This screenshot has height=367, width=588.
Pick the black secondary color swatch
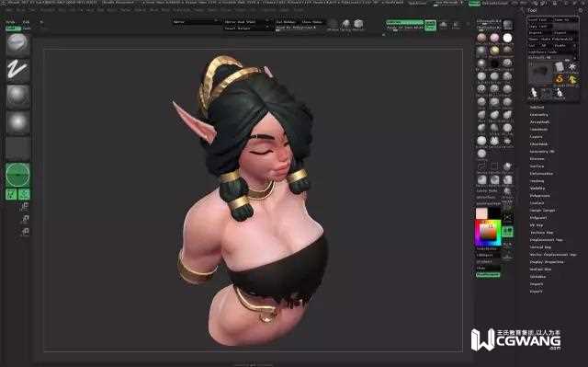pyautogui.click(x=494, y=213)
